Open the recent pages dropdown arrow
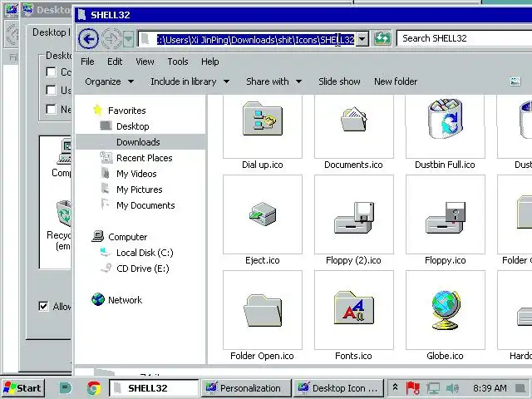 tap(128, 39)
